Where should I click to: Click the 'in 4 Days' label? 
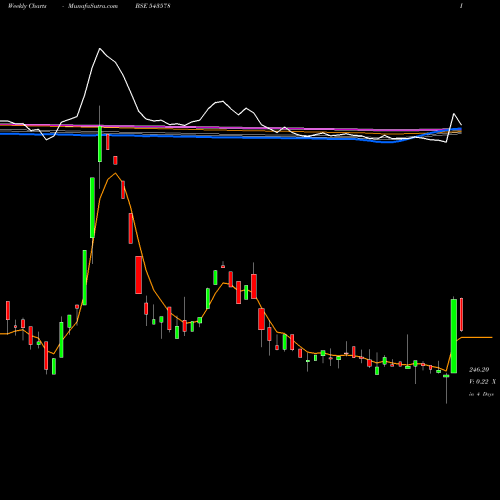(x=481, y=394)
